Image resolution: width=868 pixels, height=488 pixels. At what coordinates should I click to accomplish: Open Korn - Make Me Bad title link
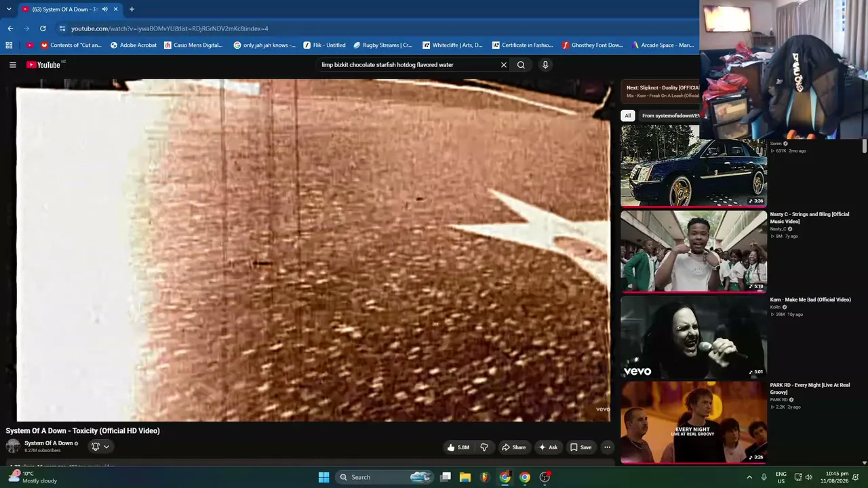[810, 300]
